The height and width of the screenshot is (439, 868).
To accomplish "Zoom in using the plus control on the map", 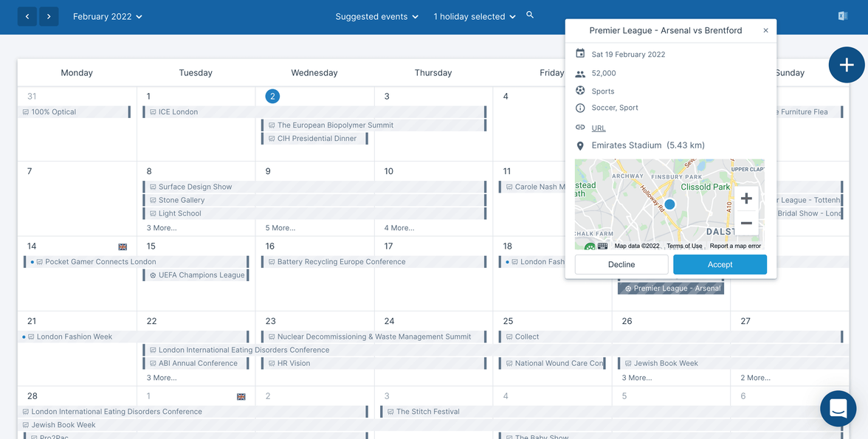I will tap(745, 198).
